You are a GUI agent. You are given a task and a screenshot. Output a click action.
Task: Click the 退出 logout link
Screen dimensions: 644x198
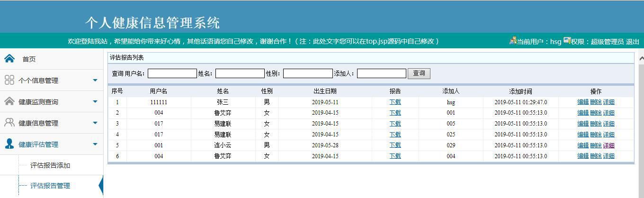pos(633,42)
